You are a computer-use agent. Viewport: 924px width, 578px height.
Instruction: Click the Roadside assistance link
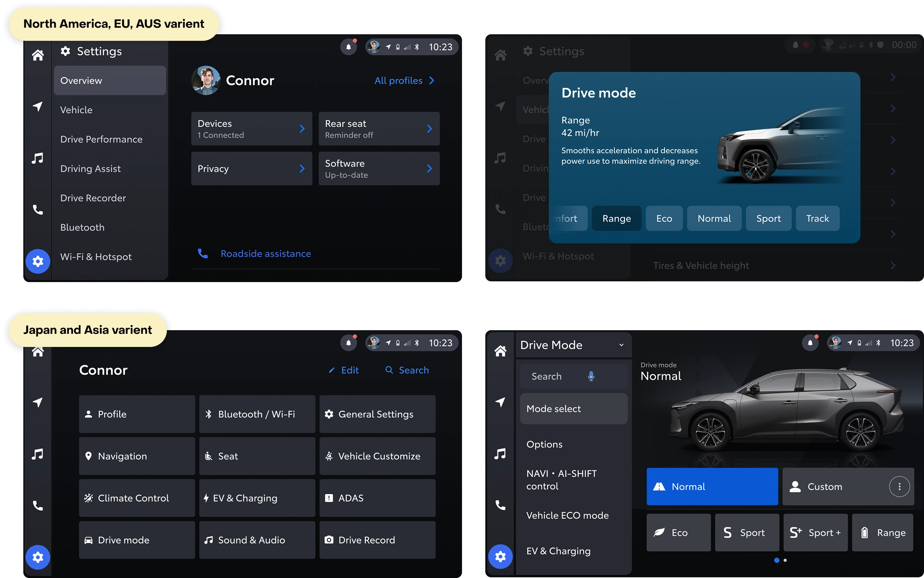pyautogui.click(x=266, y=253)
